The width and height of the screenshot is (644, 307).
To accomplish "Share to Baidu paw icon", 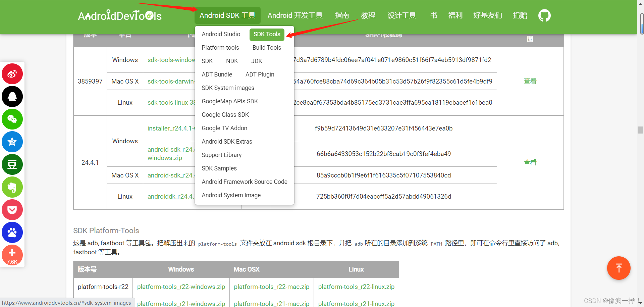I will coord(12,232).
